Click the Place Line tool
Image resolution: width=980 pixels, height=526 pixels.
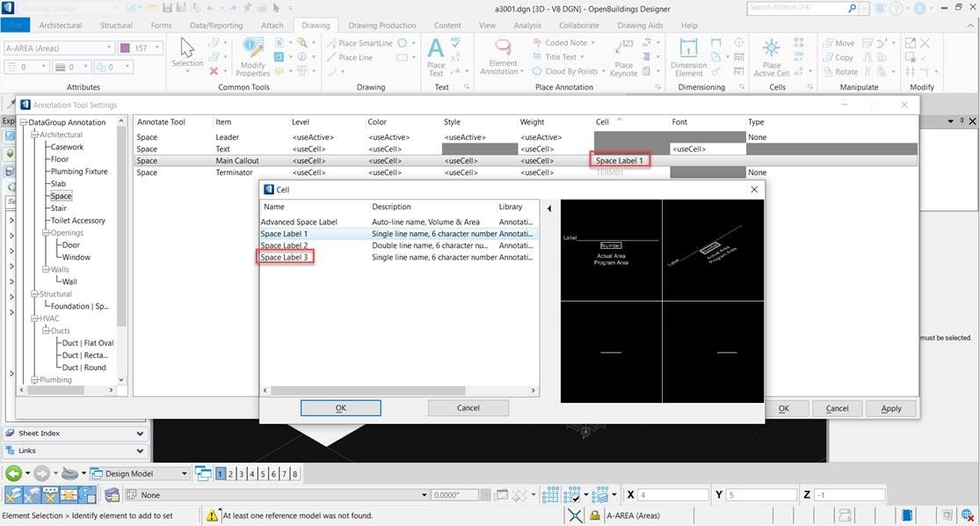(350, 57)
